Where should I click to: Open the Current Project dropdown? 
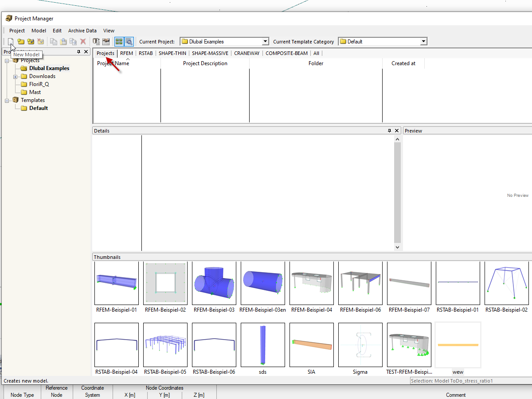click(x=266, y=42)
